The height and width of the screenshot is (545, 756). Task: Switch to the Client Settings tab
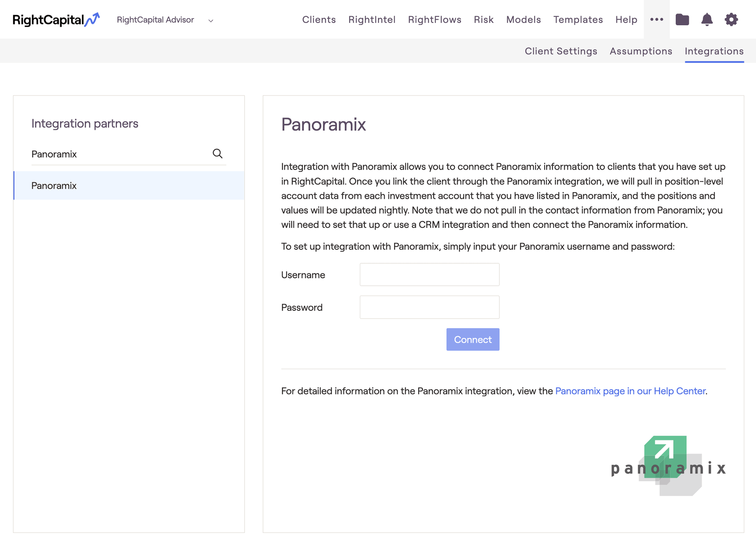561,51
